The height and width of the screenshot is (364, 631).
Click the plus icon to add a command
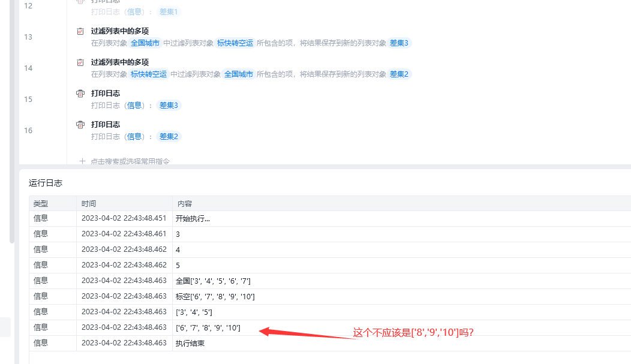83,161
